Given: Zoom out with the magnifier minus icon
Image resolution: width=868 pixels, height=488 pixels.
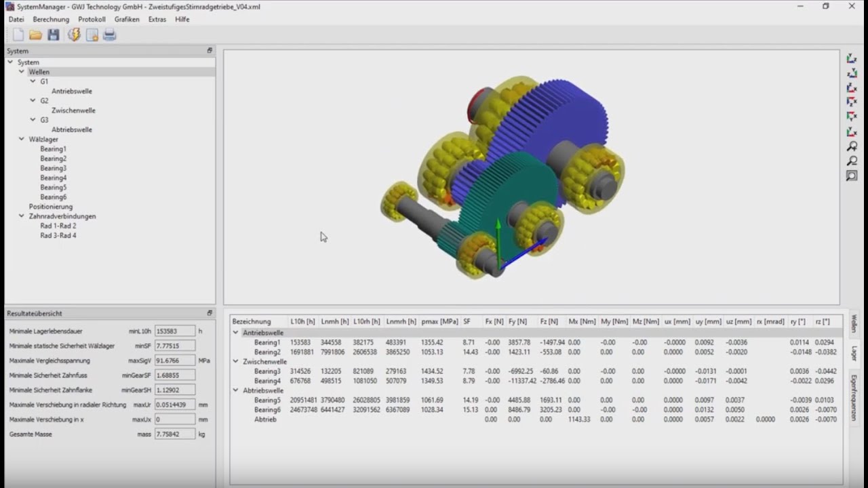Looking at the screenshot, I should 852,161.
